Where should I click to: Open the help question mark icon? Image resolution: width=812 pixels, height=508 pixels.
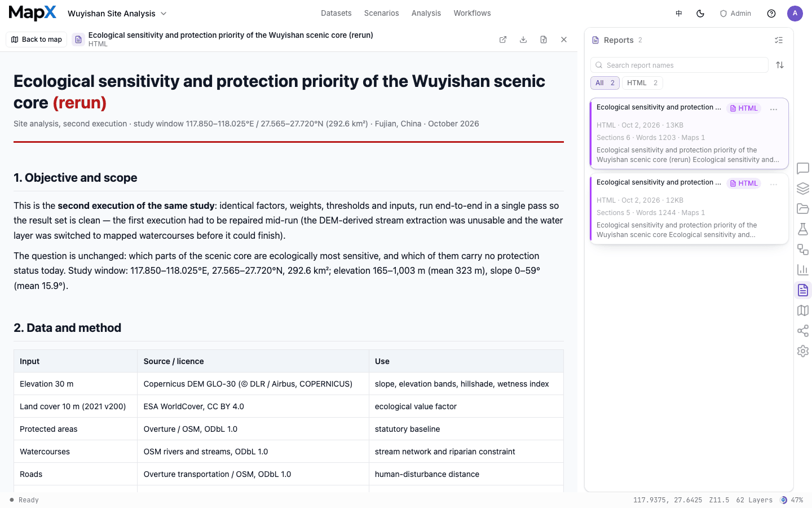tap(771, 14)
